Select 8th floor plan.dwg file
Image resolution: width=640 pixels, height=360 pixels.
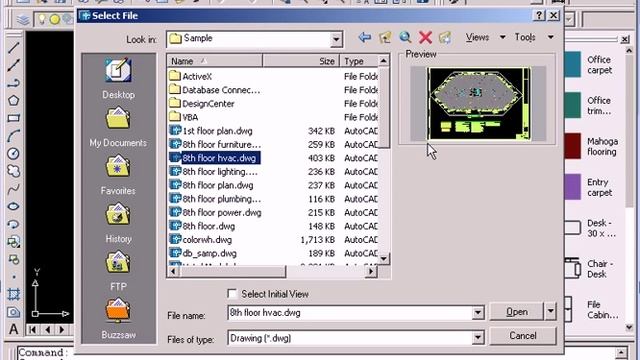point(211,185)
